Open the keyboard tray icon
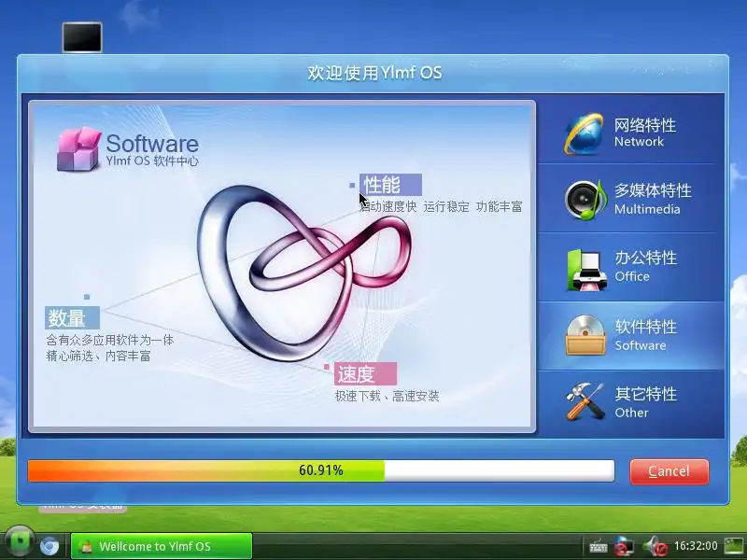Image resolution: width=747 pixels, height=560 pixels. point(598,546)
